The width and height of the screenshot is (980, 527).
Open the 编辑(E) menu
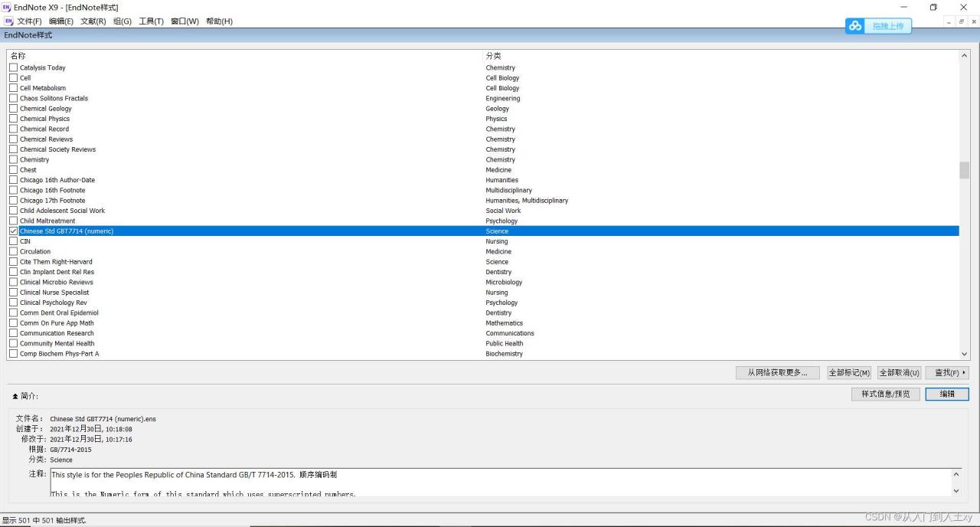[x=61, y=21]
